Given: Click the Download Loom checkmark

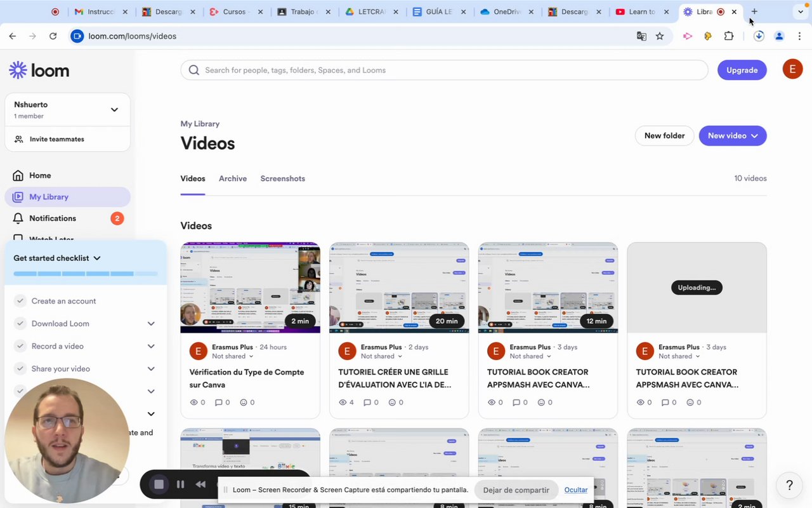Looking at the screenshot, I should 20,324.
